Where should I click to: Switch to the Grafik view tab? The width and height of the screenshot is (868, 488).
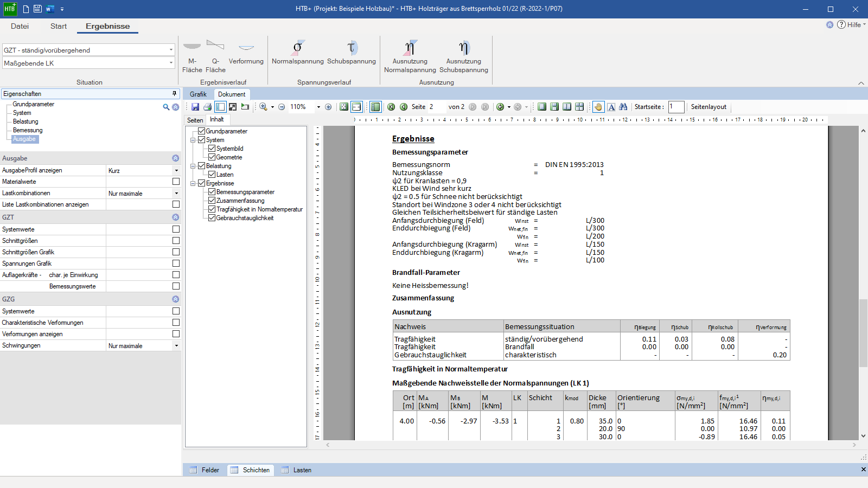198,94
